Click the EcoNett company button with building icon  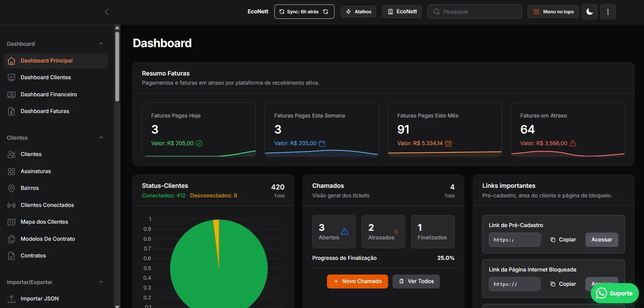click(402, 12)
